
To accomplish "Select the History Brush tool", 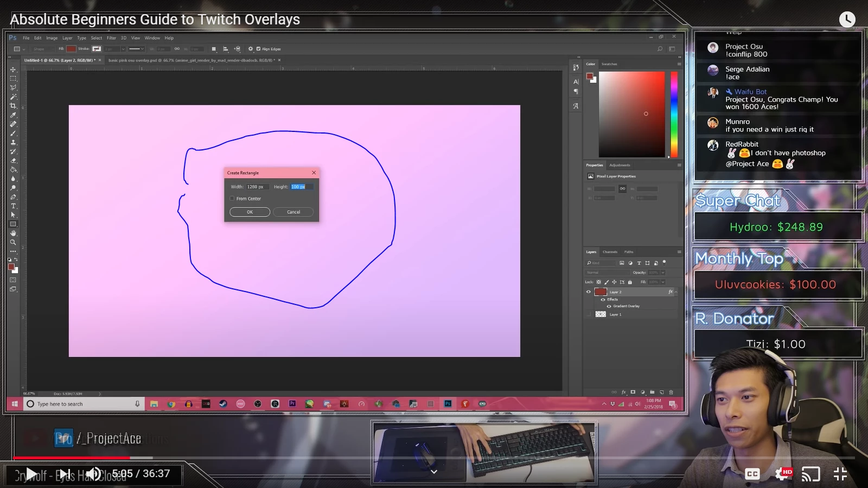I will point(13,151).
